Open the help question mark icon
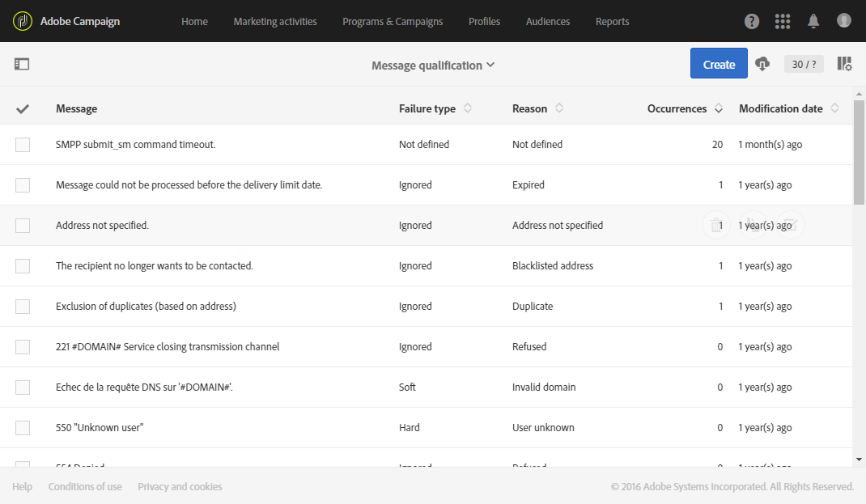 pyautogui.click(x=752, y=21)
